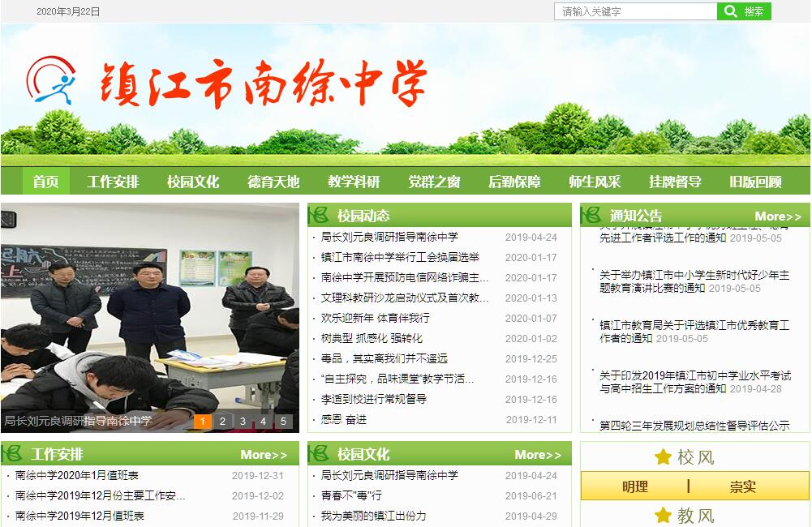The image size is (812, 527).
Task: Click the school logo runner icon
Action: [x=51, y=79]
